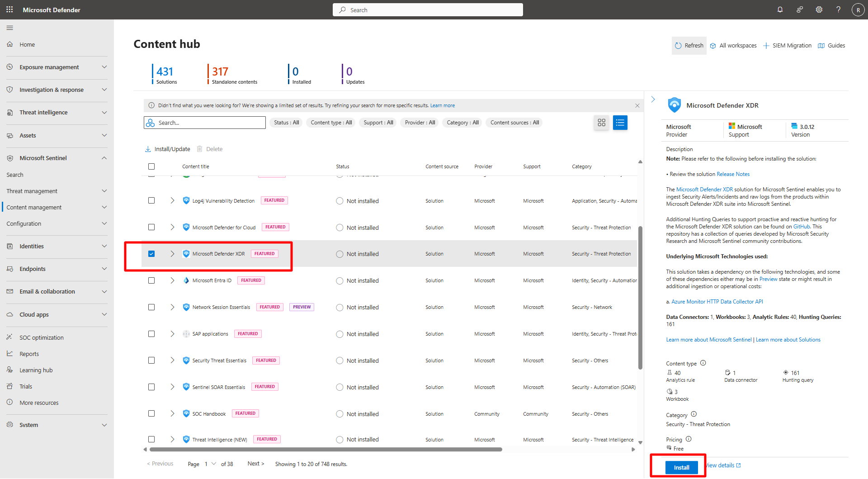Collapse the Microsoft Defender XDR details pane
868x479 pixels.
pos(653,99)
